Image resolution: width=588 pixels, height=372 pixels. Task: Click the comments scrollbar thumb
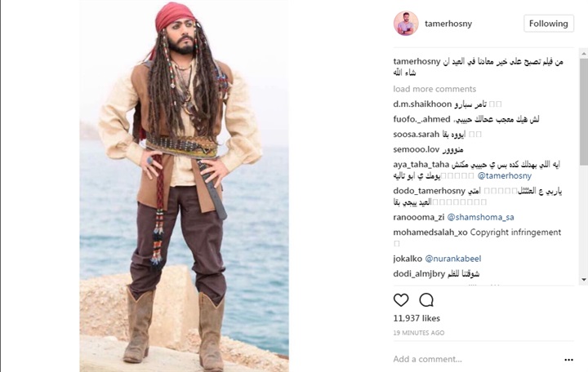[x=584, y=112]
